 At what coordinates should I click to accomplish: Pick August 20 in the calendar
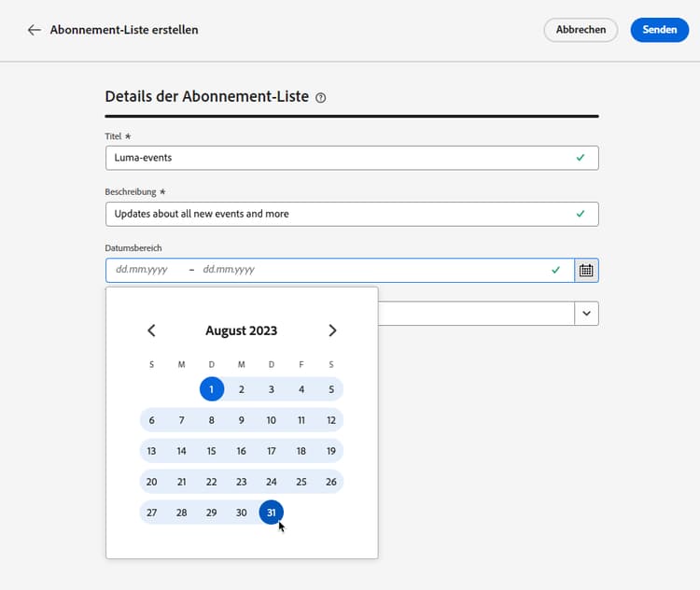152,482
